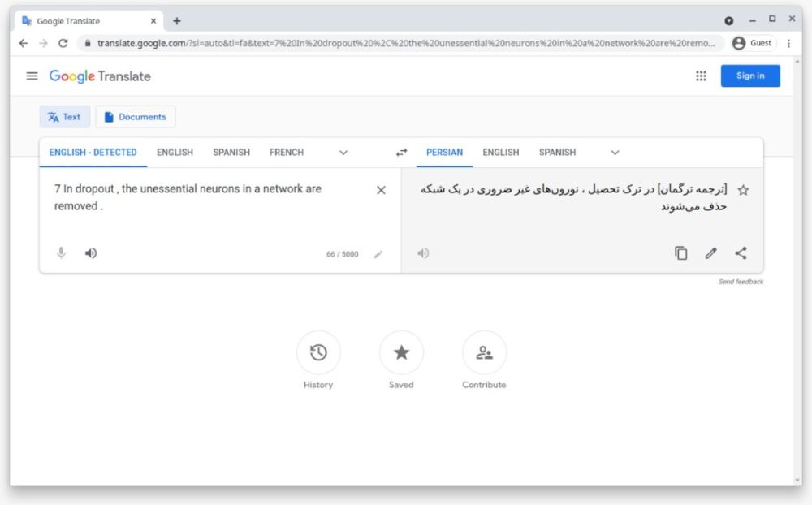Viewport: 812px width, 505px height.
Task: Switch to Documents translation mode
Action: coord(136,117)
